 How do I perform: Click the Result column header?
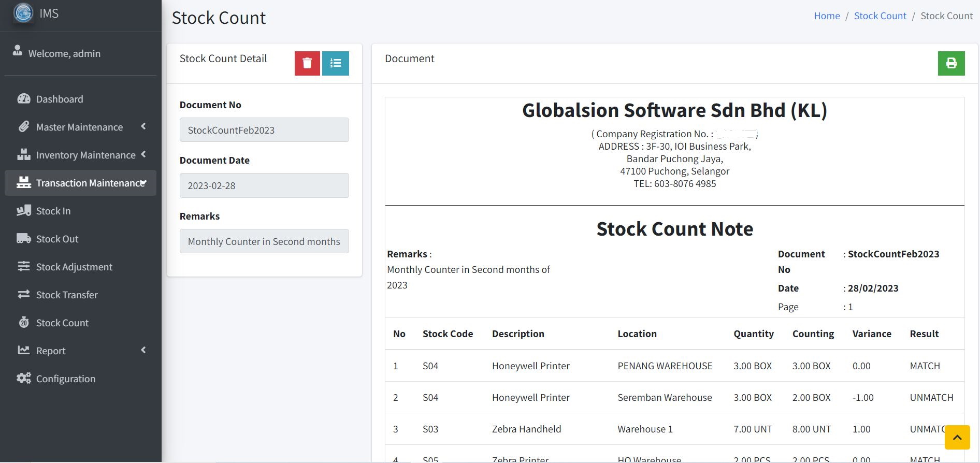pos(924,334)
